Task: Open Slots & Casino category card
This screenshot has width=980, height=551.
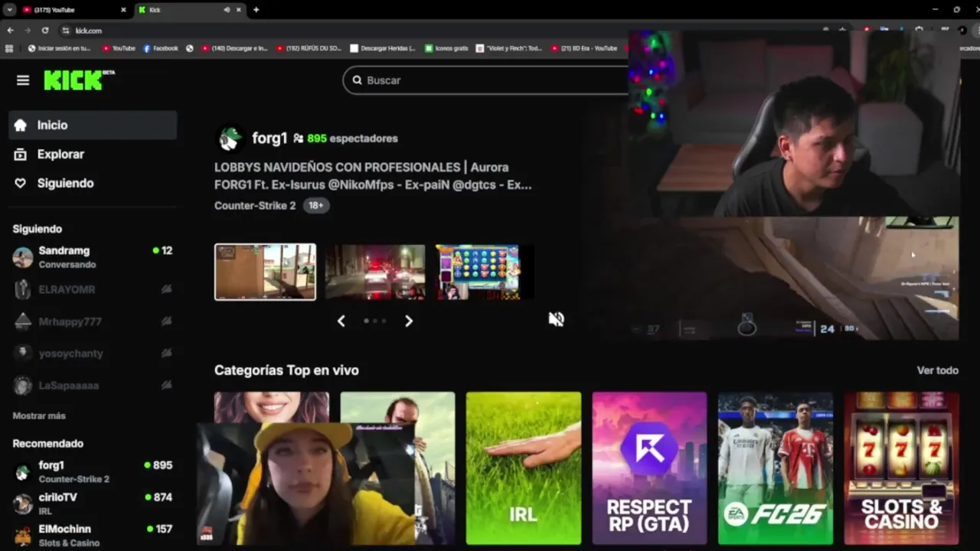Action: [901, 468]
